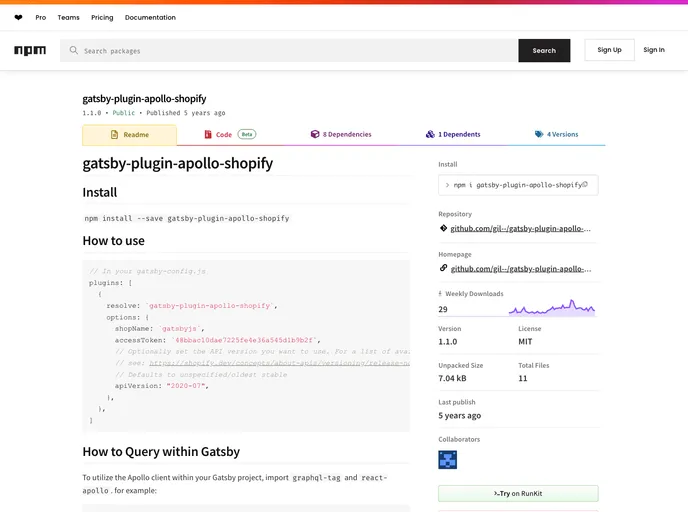The image size is (688, 512).
Task: Open the Pro menu item
Action: point(40,18)
